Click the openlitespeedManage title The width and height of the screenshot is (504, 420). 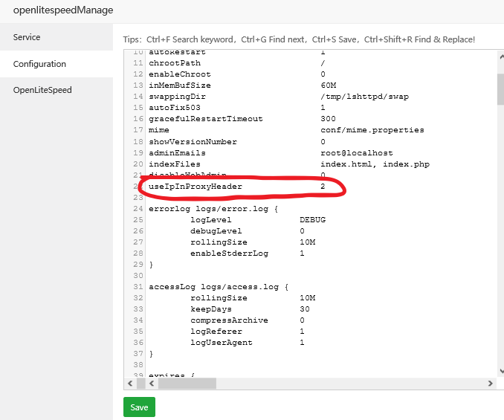click(x=63, y=10)
